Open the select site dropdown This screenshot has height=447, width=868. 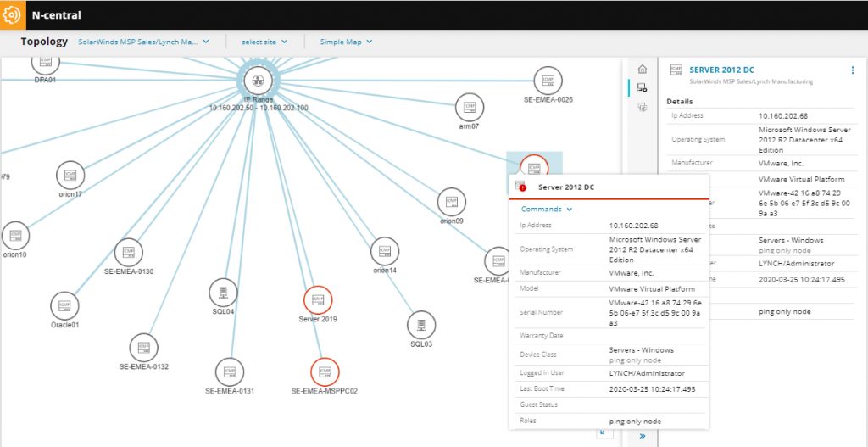tap(264, 42)
